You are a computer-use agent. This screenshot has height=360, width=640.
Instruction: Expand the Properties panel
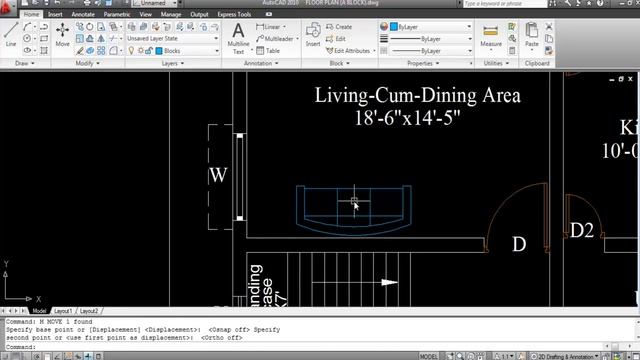423,63
